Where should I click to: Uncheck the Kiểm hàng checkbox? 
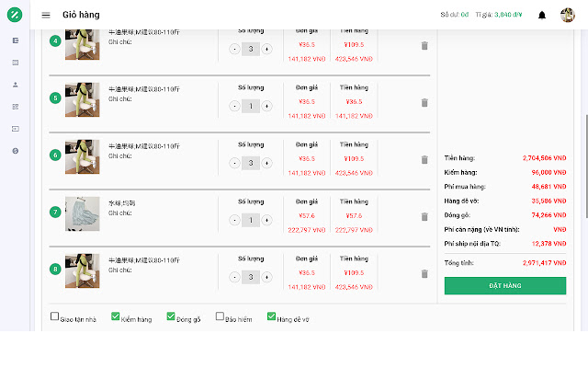[116, 316]
